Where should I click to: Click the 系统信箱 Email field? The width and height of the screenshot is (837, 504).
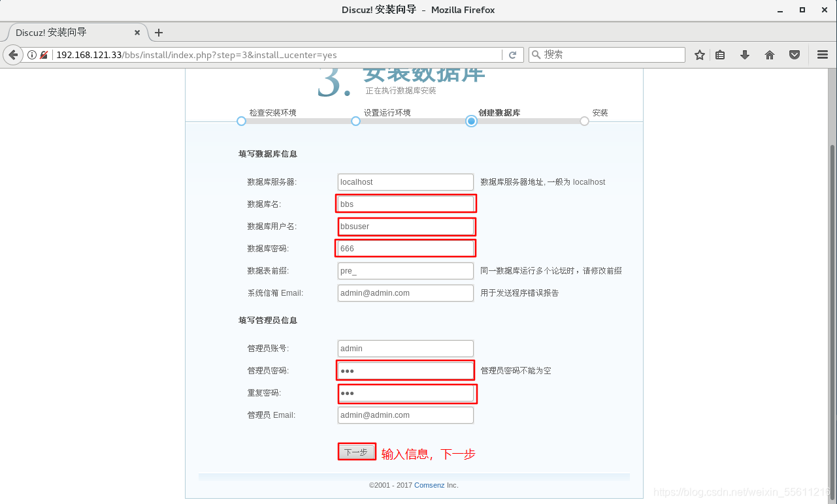(x=406, y=293)
